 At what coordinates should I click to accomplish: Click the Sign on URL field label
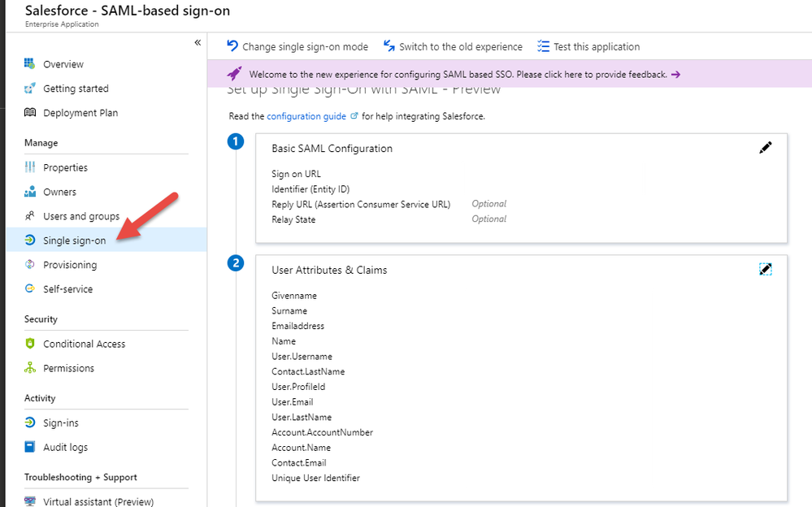(x=296, y=174)
